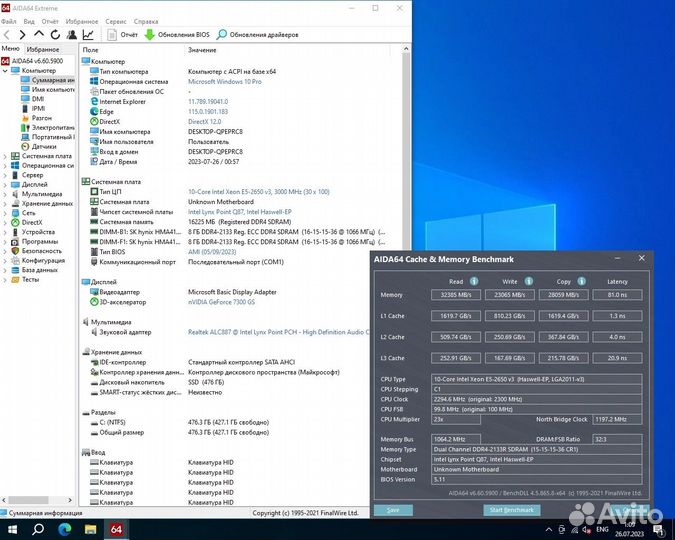Viewport: 675px width, 540px height.
Task: Open the Вид menu
Action: (29, 21)
